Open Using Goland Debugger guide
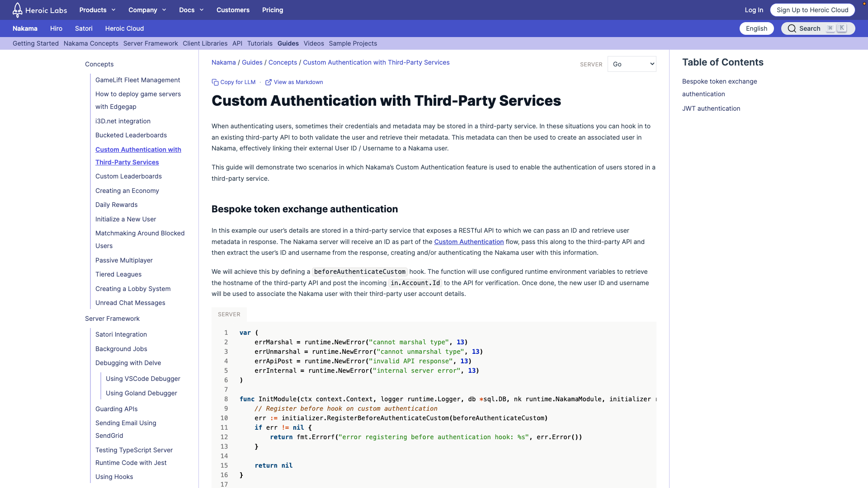Screen dimensions: 868x488 click(142, 393)
